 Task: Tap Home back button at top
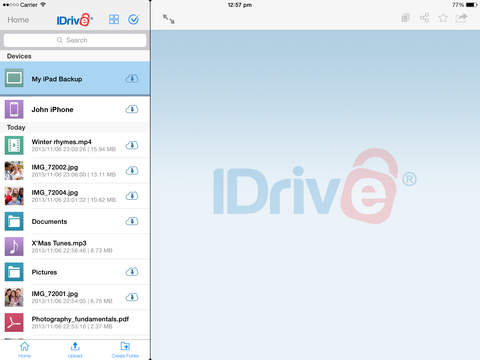coord(18,20)
